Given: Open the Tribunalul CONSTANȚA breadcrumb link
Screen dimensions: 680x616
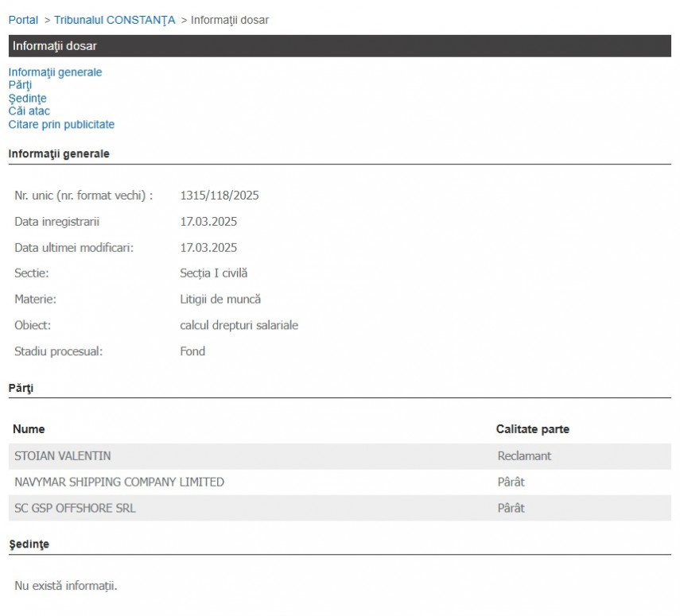Looking at the screenshot, I should 115,20.
